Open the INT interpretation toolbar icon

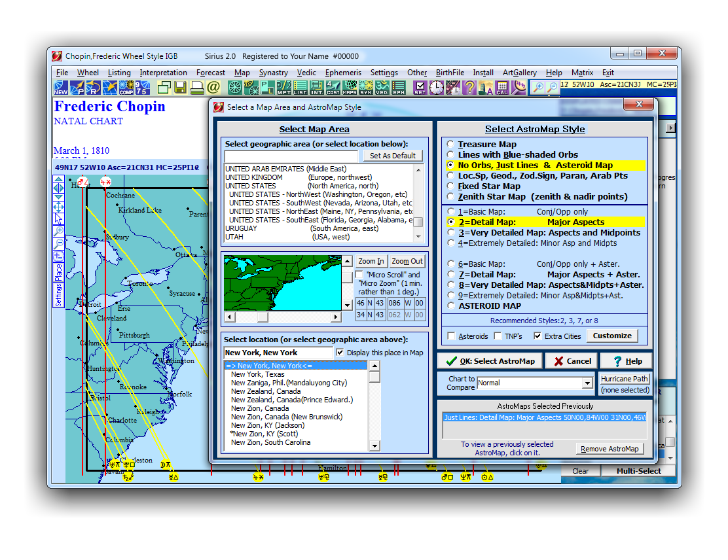(317, 88)
